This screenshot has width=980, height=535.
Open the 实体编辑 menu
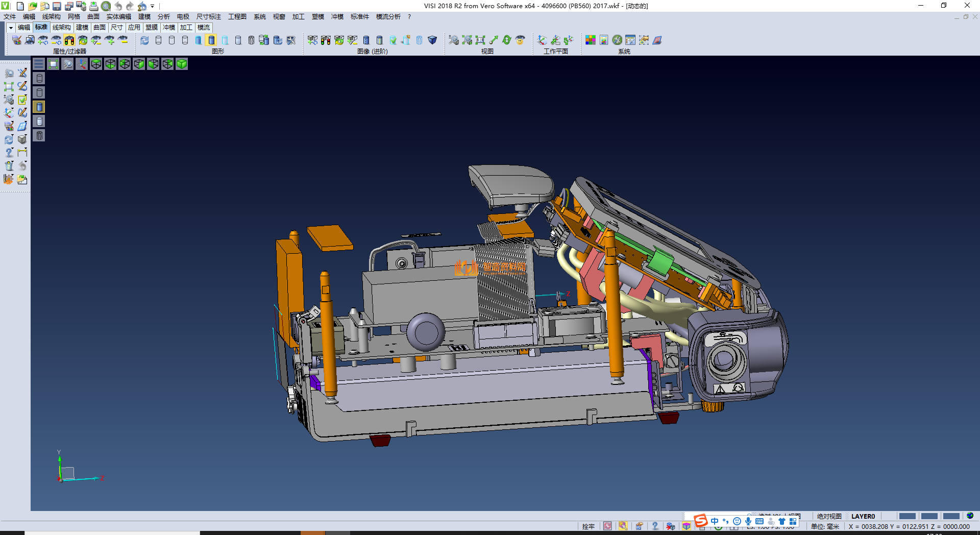118,17
